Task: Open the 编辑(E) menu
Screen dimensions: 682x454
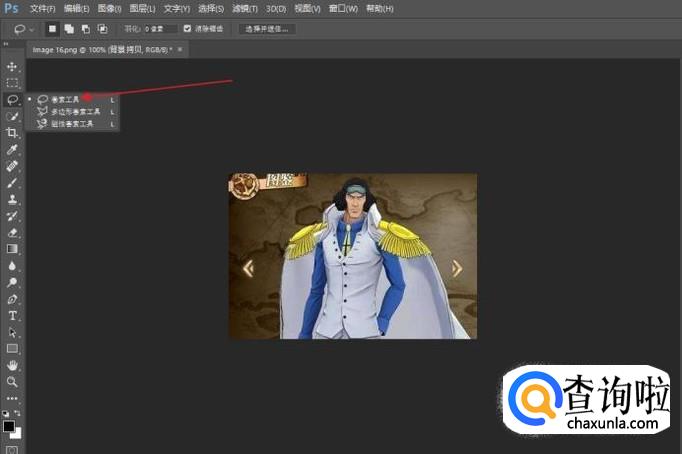Action: click(77, 9)
